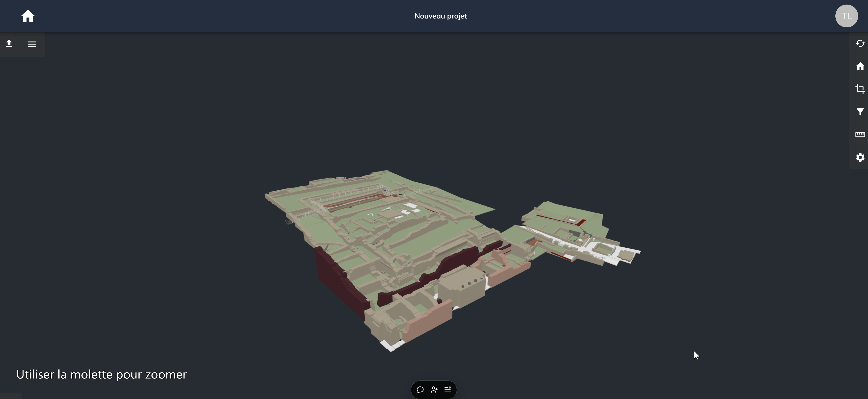Open the hamburger menu panel
Screen dimensions: 868x399
(32, 44)
